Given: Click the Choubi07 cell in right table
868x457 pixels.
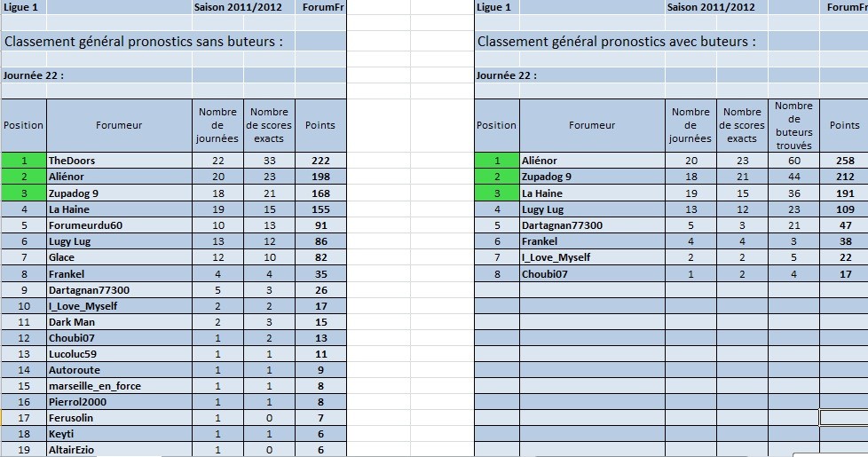Looking at the screenshot, I should tap(592, 274).
